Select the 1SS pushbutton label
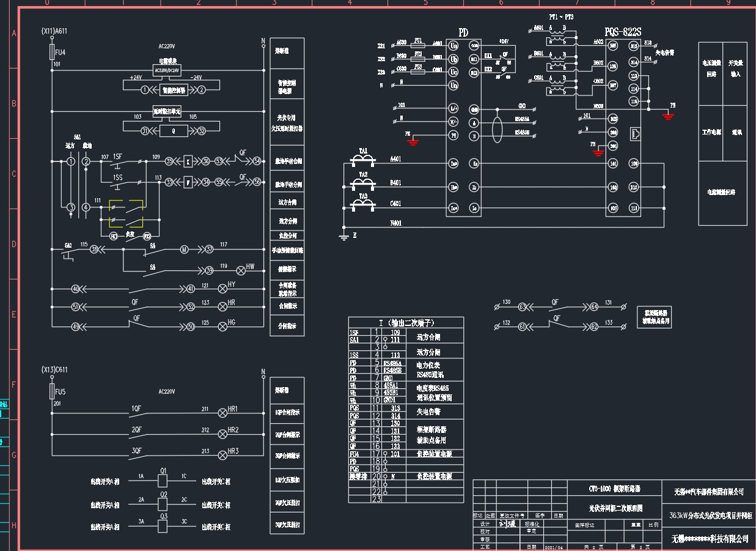Viewport: 756px width, 551px height. click(x=117, y=178)
